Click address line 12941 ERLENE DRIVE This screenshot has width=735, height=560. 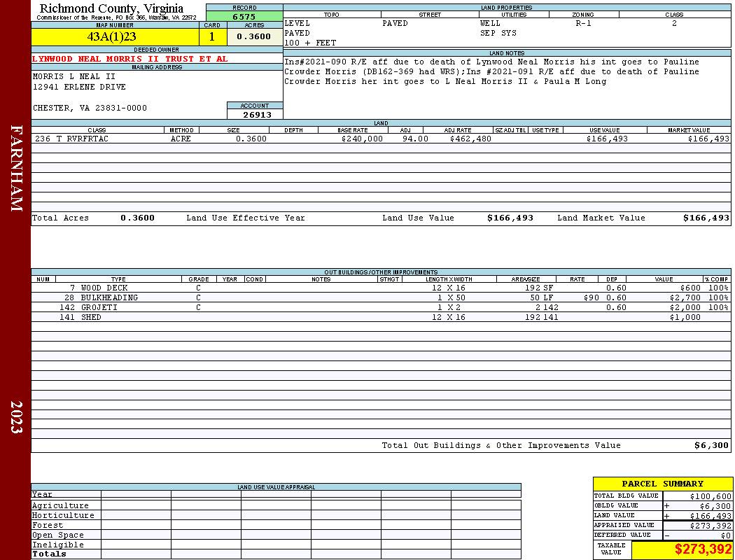(79, 87)
